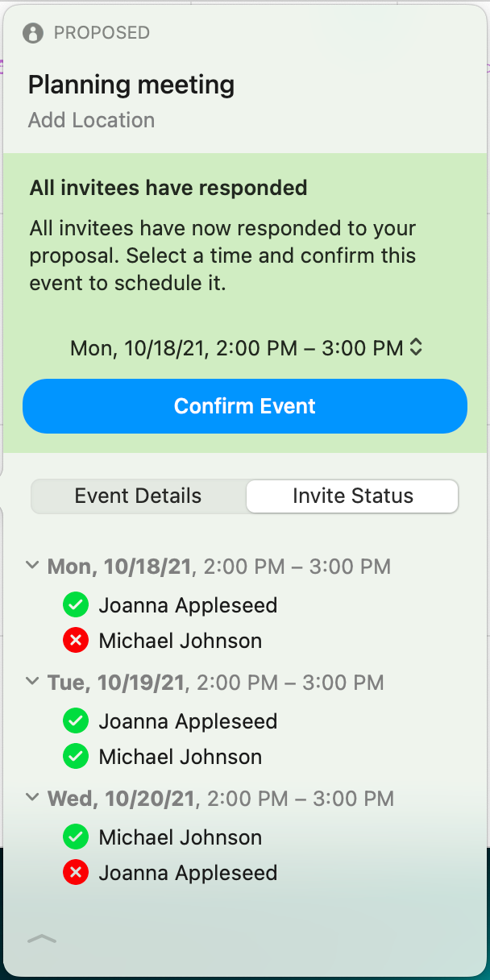
Task: Select Joanna Appleseed under Monday's responses
Action: point(188,604)
